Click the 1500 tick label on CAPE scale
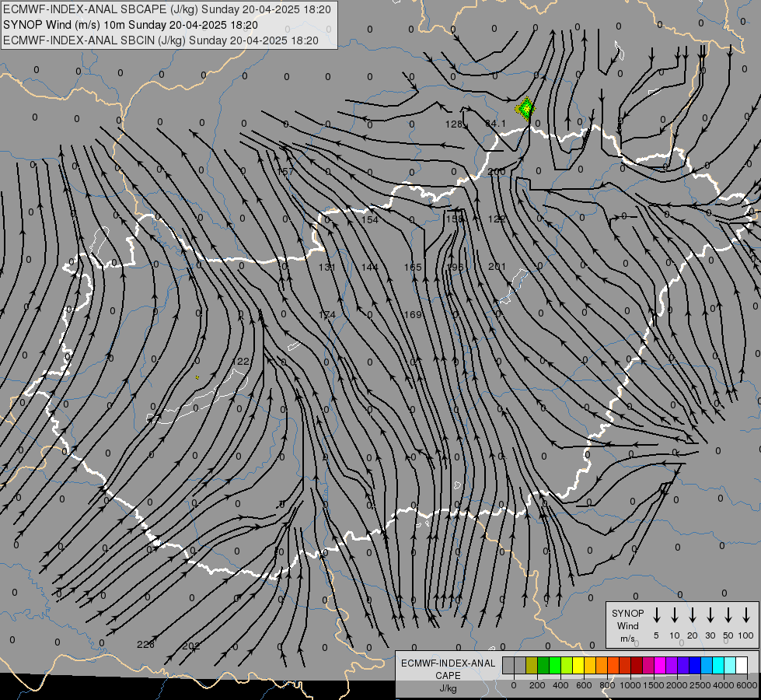761x700 pixels. coord(653,685)
